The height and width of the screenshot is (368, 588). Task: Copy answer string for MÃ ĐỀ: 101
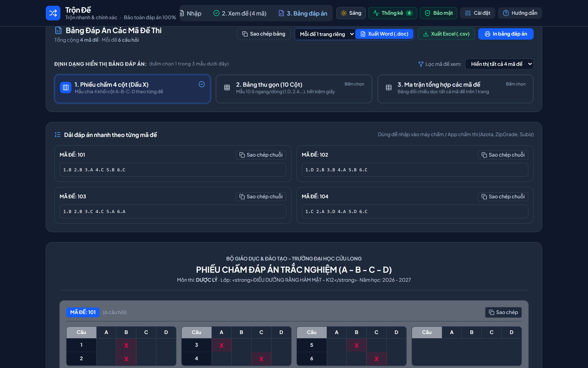(x=261, y=155)
